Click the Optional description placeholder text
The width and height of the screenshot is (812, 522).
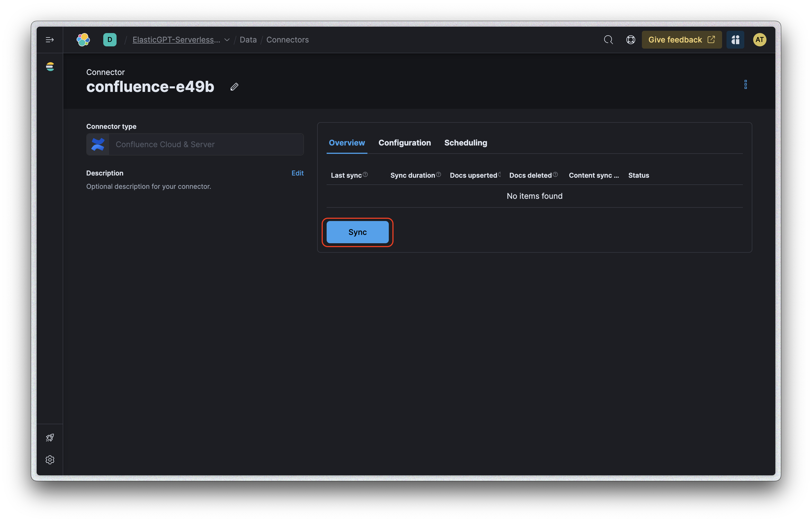[148, 186]
